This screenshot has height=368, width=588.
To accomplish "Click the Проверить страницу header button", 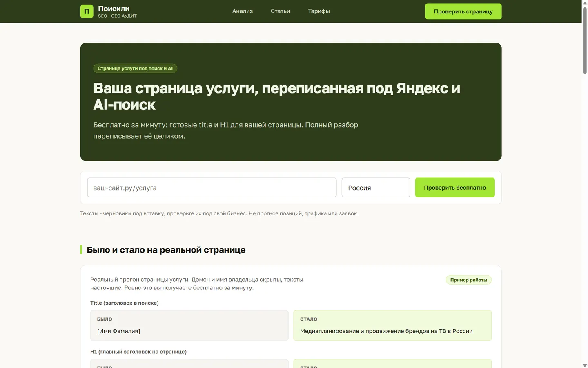I will point(463,11).
